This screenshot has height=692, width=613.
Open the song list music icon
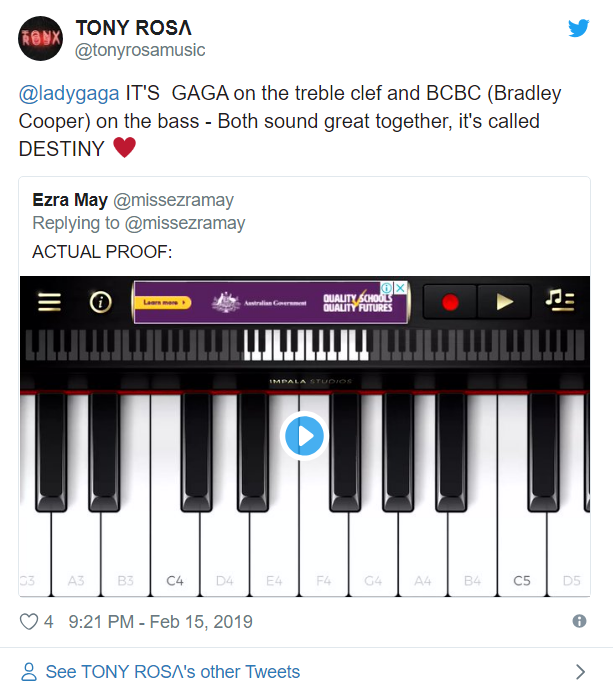[560, 301]
